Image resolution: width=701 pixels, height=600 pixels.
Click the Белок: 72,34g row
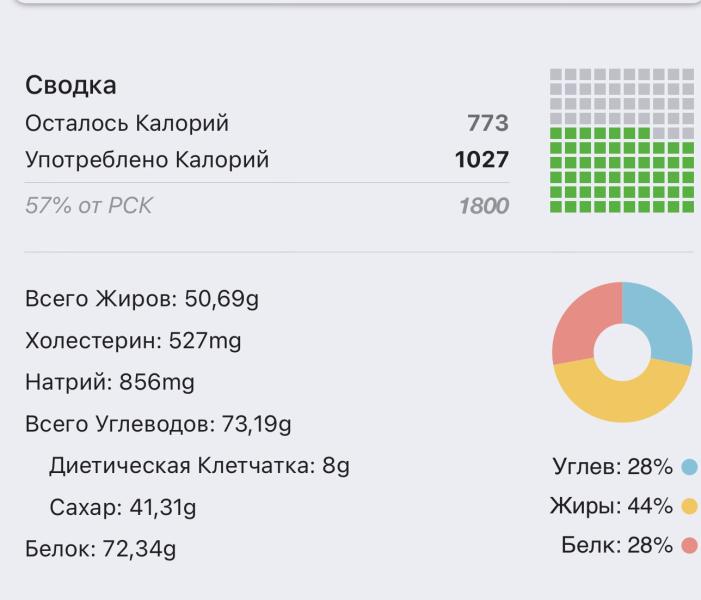click(100, 549)
